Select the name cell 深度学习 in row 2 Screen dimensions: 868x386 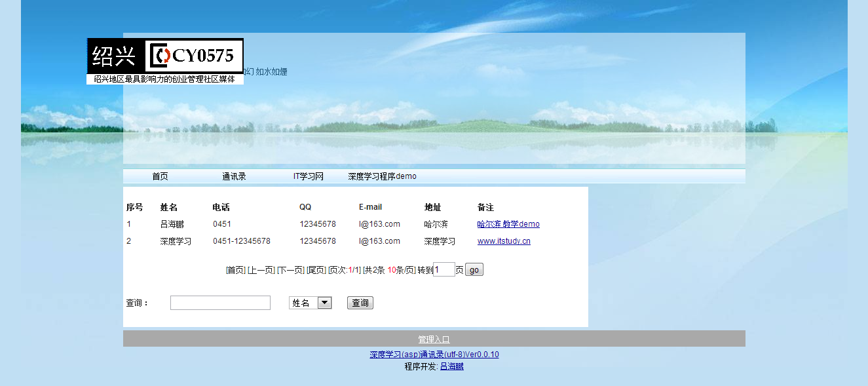[x=176, y=241]
